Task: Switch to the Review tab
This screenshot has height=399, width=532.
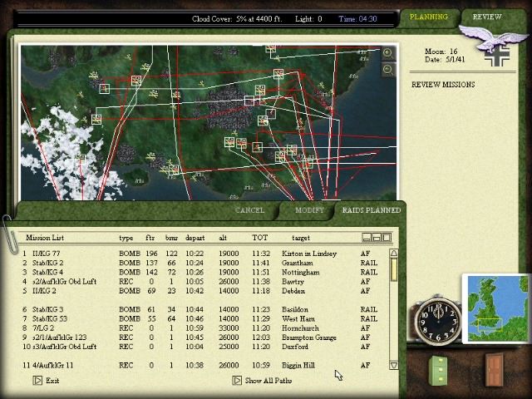Action: (x=487, y=17)
